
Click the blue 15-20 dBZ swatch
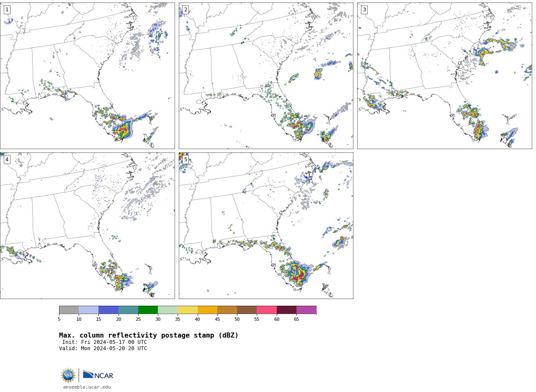(108, 310)
